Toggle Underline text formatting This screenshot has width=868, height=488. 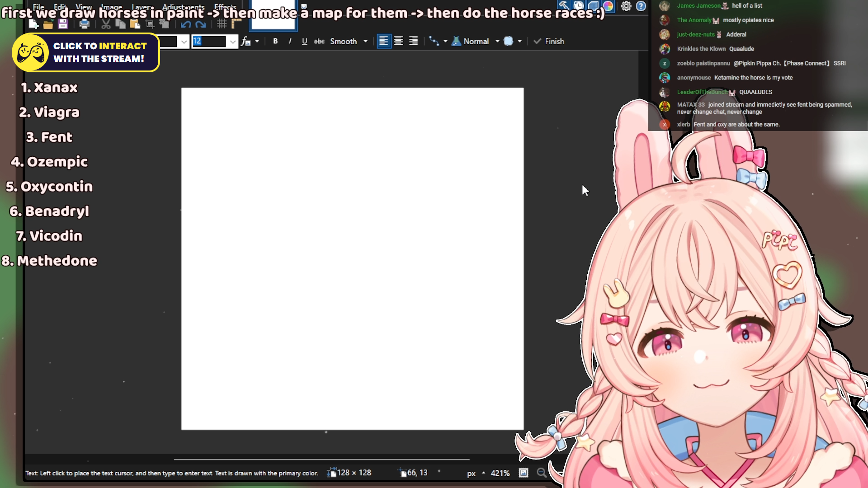point(304,41)
